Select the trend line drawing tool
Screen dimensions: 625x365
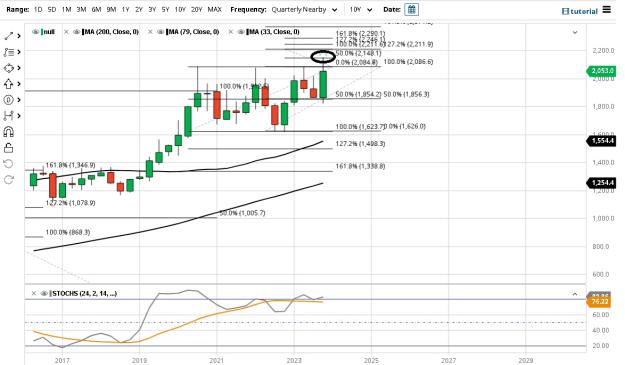coord(8,36)
